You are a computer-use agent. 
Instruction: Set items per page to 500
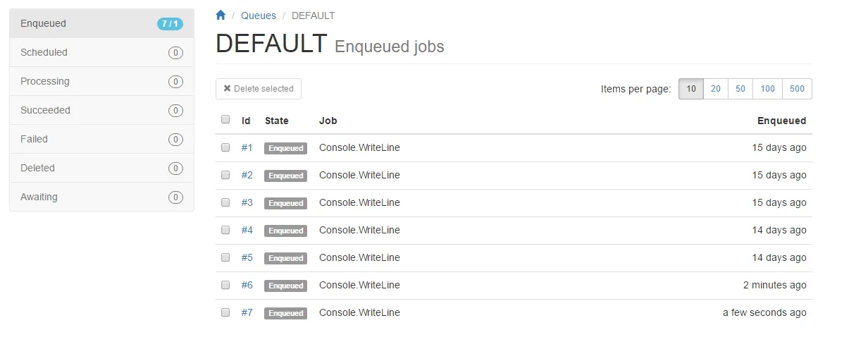tap(797, 89)
